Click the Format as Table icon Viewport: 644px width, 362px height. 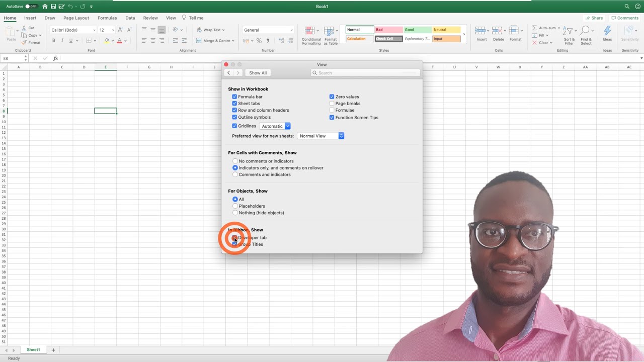click(331, 32)
